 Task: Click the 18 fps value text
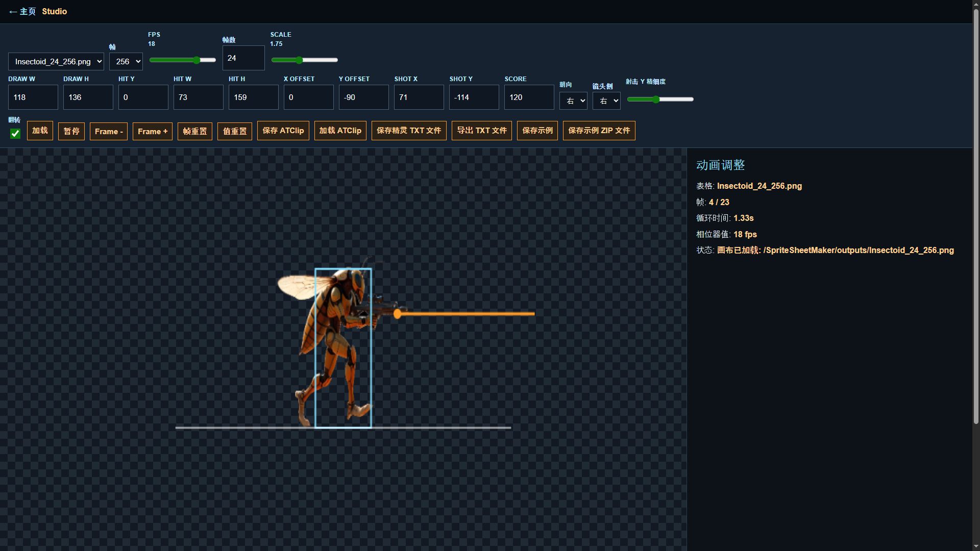tap(745, 234)
